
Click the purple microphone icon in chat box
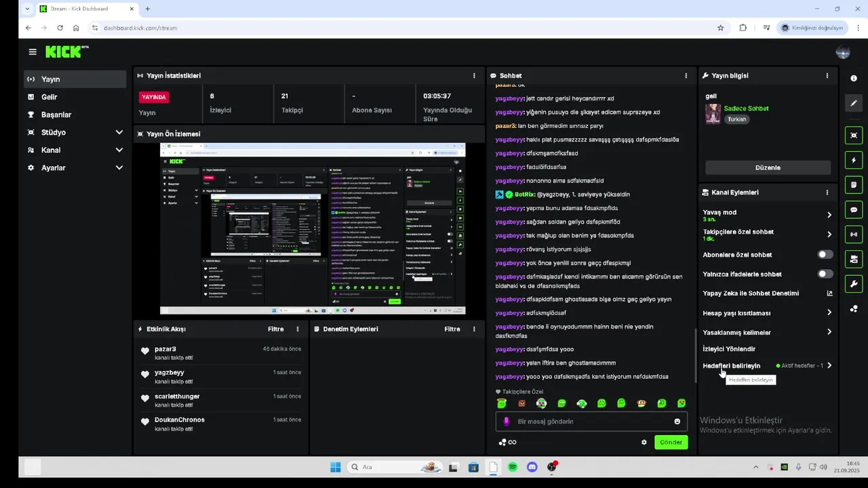click(x=506, y=422)
